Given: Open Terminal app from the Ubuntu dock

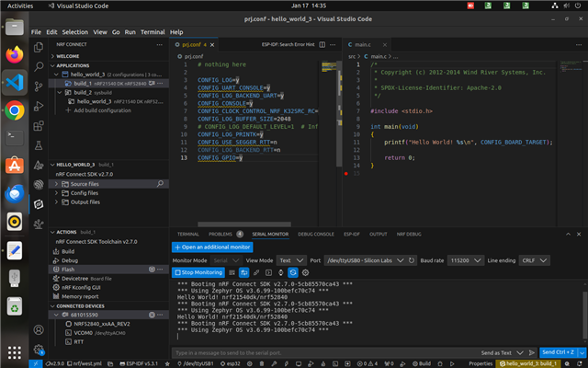Looking at the screenshot, I should pyautogui.click(x=15, y=138).
